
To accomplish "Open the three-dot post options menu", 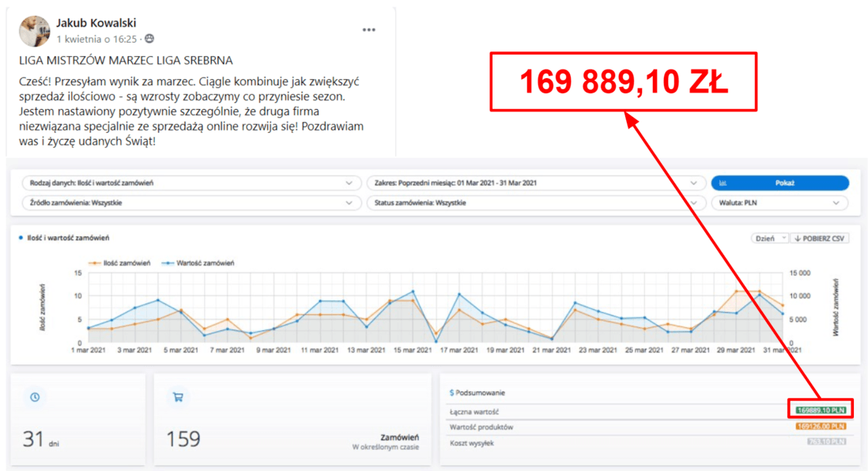I will (x=368, y=30).
